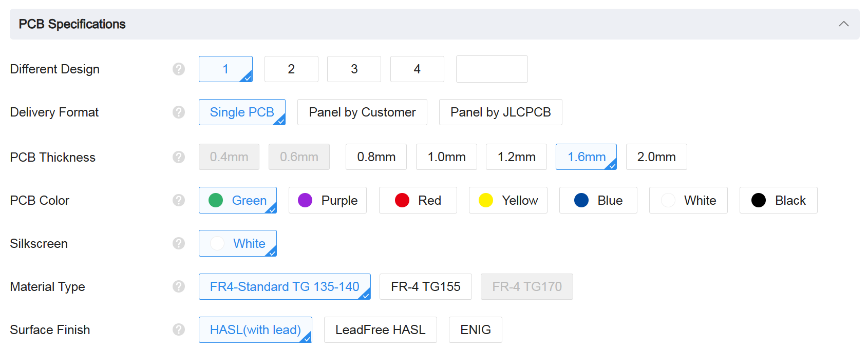Click the PCB Thickness label
868x349 pixels.
53,157
